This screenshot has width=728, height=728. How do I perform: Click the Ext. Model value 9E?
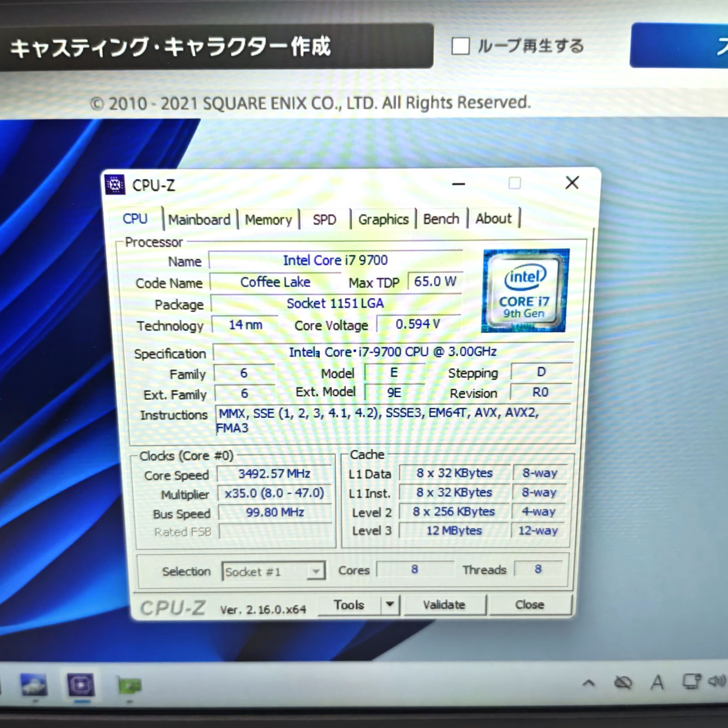click(394, 392)
